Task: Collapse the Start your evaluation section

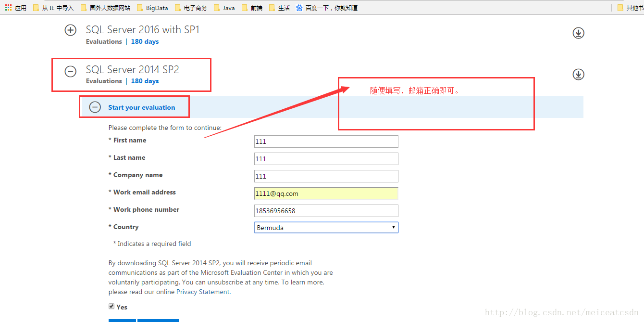Action: point(95,107)
